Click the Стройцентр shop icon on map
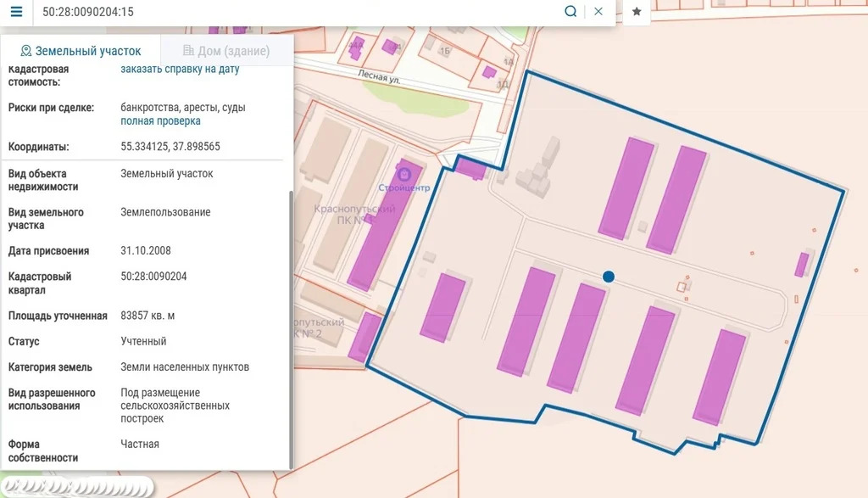The width and height of the screenshot is (868, 498). (403, 173)
